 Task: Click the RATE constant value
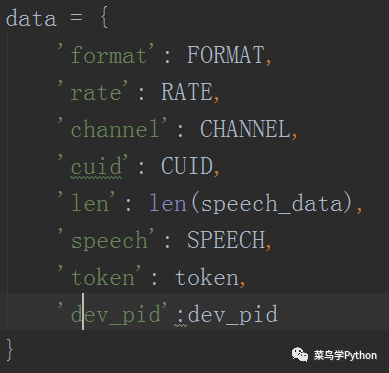(x=187, y=92)
